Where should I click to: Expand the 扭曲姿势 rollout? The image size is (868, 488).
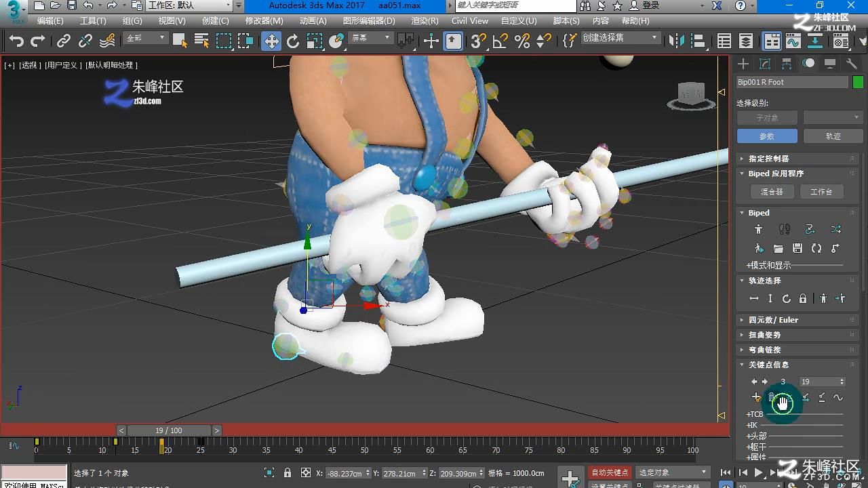point(797,335)
